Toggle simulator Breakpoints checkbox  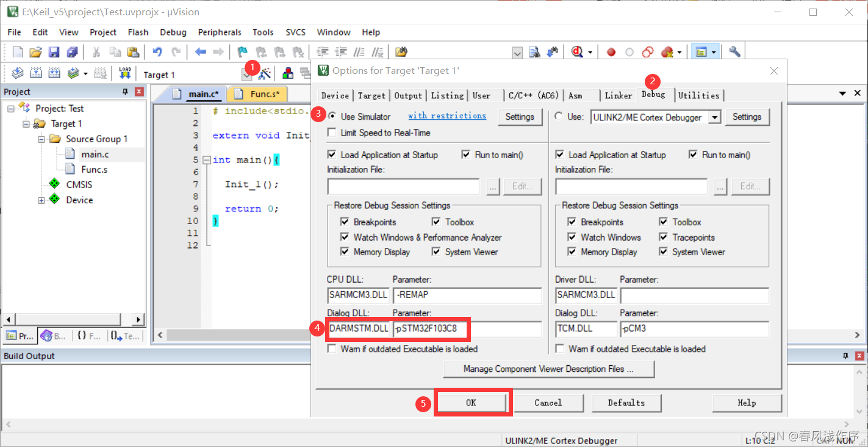click(345, 222)
